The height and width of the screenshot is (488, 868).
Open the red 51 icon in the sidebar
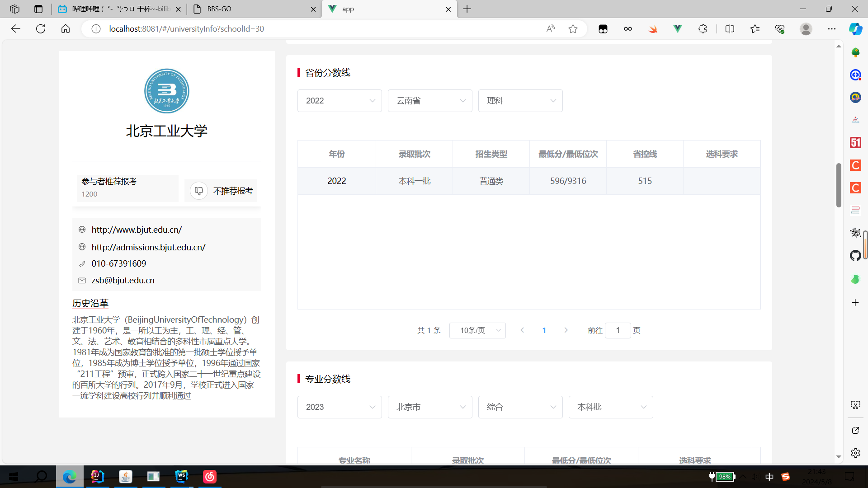pyautogui.click(x=855, y=143)
